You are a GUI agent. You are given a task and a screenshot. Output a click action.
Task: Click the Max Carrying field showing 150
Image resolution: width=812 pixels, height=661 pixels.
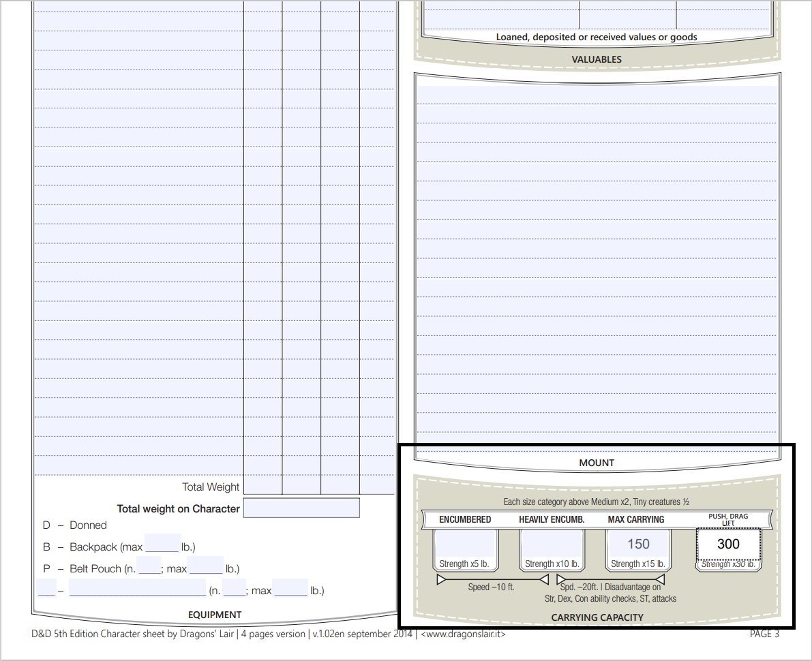pos(637,542)
